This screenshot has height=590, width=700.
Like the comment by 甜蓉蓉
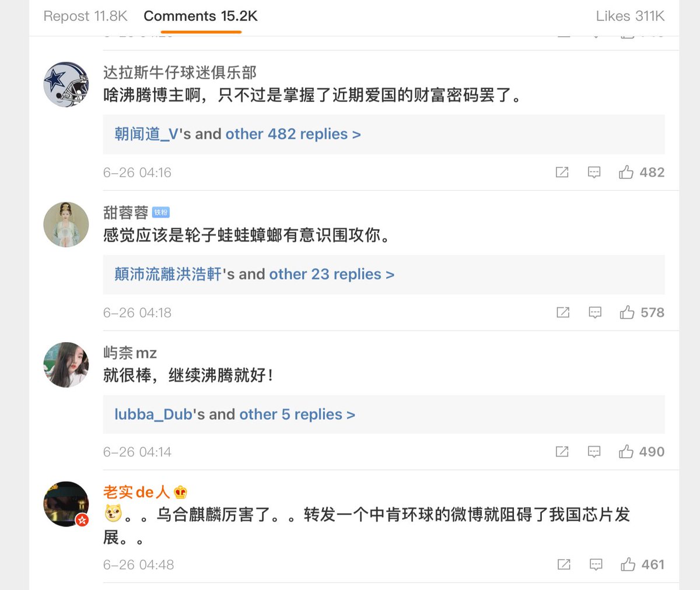pos(627,312)
